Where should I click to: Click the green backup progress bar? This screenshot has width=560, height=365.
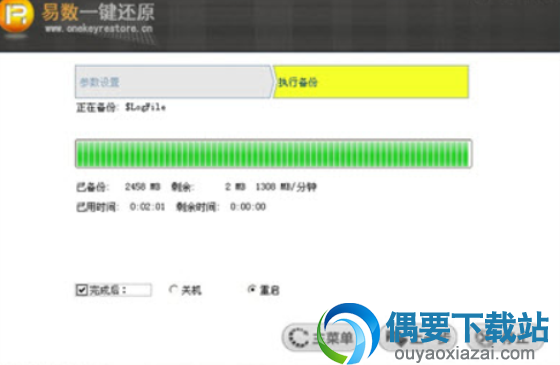[x=274, y=154]
